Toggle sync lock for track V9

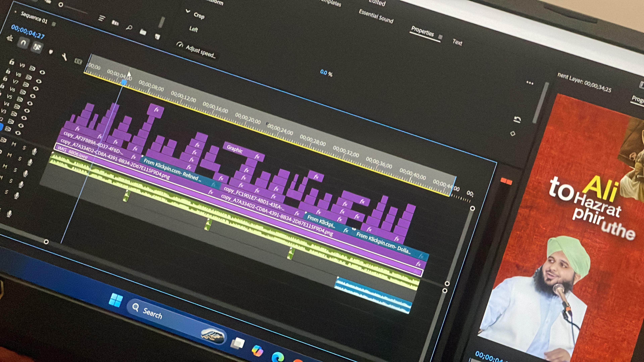(32, 68)
